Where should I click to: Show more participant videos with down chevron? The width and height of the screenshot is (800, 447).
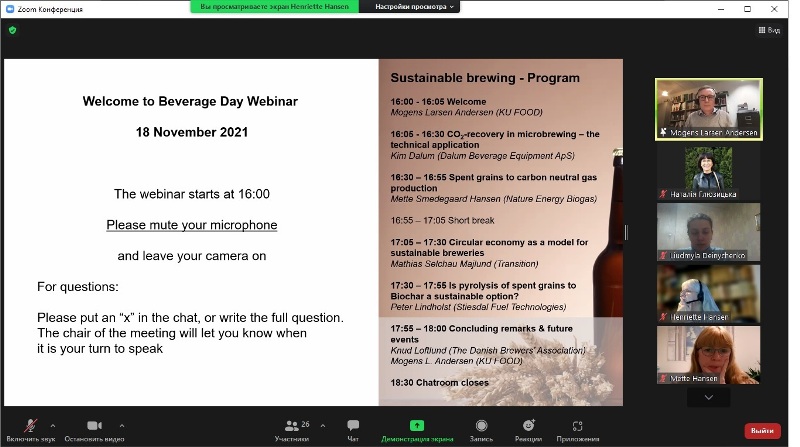pos(709,397)
